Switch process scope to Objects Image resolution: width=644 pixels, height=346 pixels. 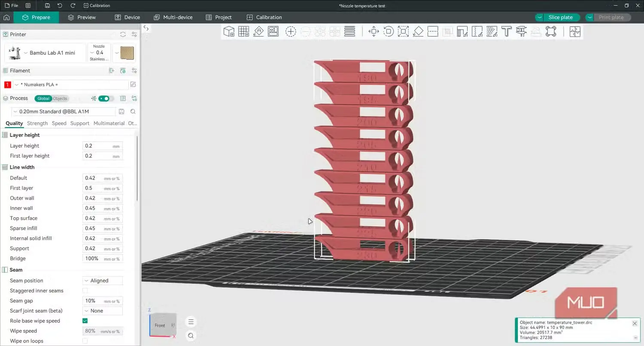60,98
